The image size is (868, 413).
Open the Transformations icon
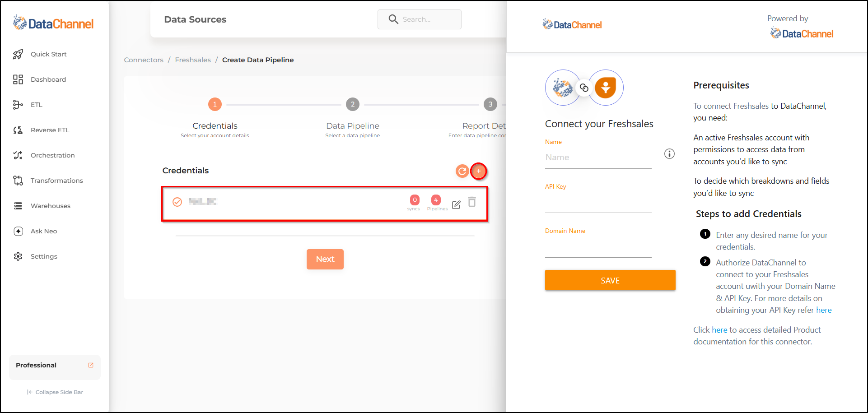coord(18,181)
